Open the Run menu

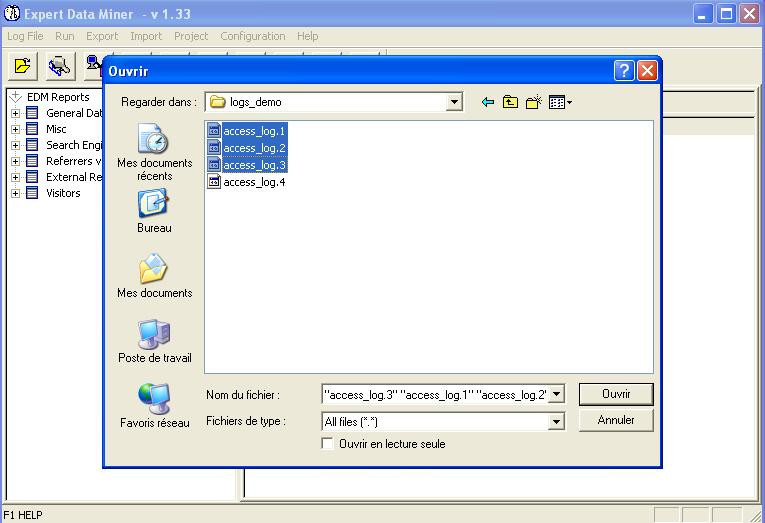click(x=64, y=36)
